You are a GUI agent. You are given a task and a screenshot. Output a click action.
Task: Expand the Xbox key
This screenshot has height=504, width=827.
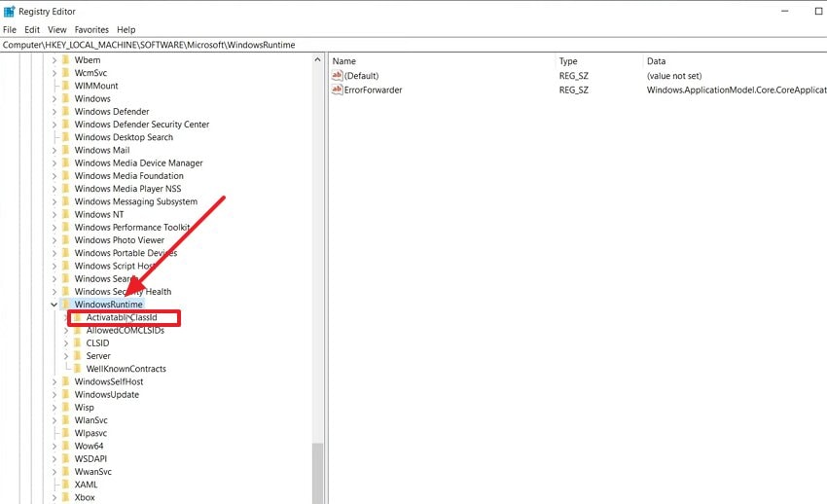coord(54,497)
